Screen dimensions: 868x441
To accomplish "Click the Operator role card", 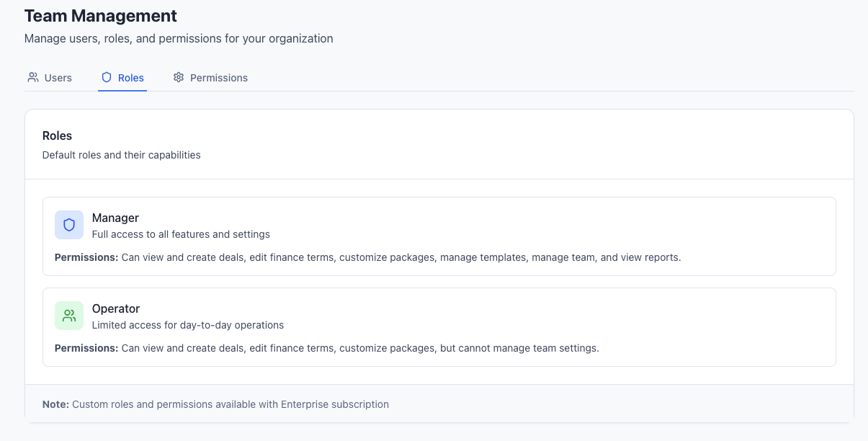I will click(439, 326).
